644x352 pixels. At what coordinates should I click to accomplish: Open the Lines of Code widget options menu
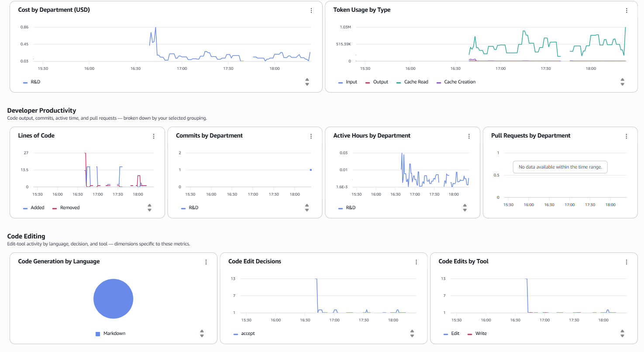(x=154, y=136)
